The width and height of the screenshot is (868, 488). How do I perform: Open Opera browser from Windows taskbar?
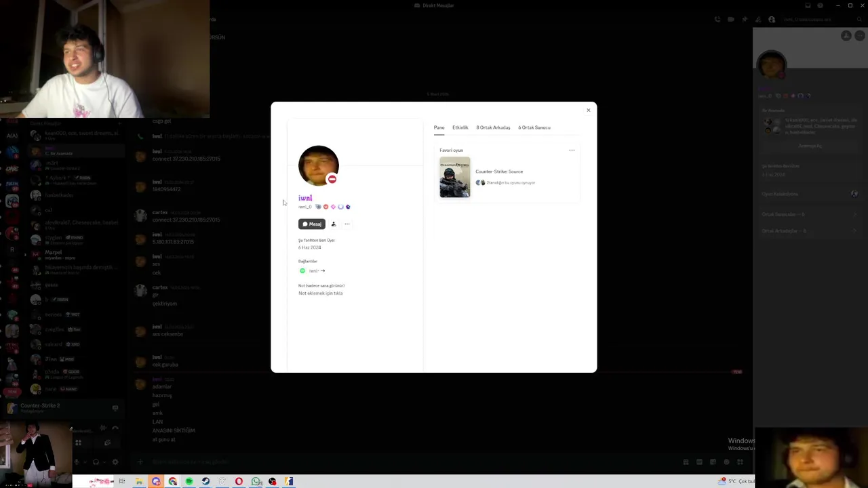point(239,481)
